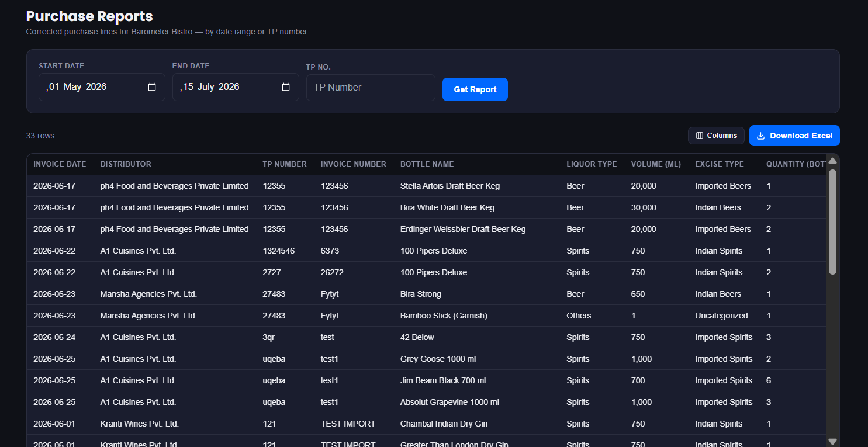Click TEST IMPORT in Chambal Gin row
868x447 pixels.
[x=348, y=424]
